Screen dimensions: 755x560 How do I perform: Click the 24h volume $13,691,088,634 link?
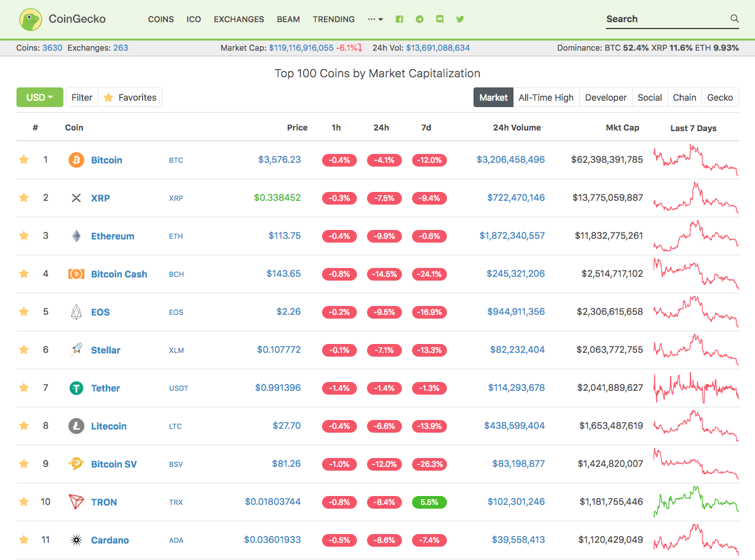(437, 48)
